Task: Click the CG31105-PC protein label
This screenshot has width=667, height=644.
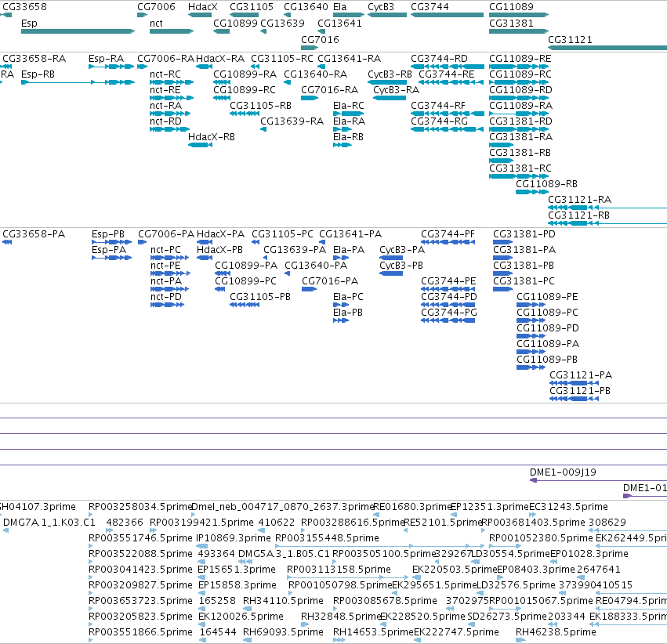Action: (x=282, y=234)
